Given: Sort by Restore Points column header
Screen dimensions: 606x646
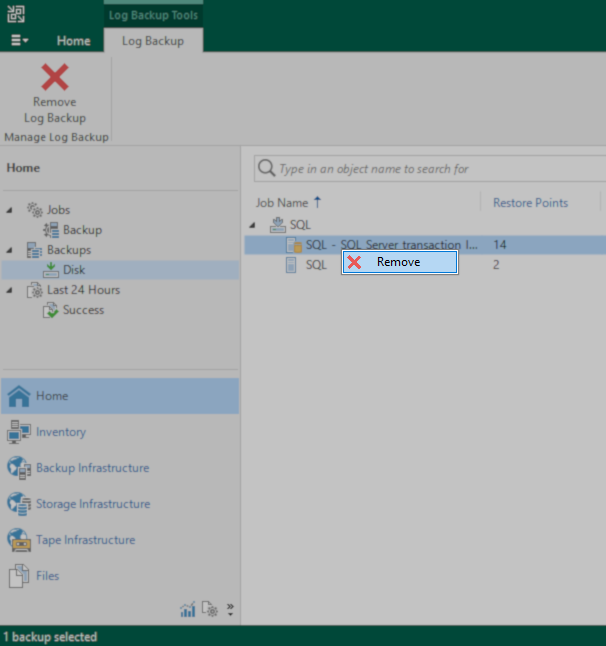Looking at the screenshot, I should pos(531,203).
